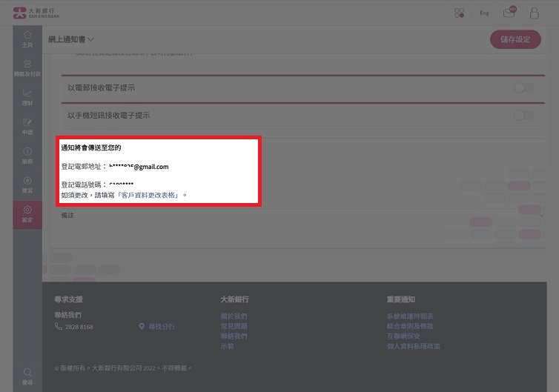Enable the 以手機短訊接收電子提示 toggle
559x392 pixels.
click(x=523, y=116)
